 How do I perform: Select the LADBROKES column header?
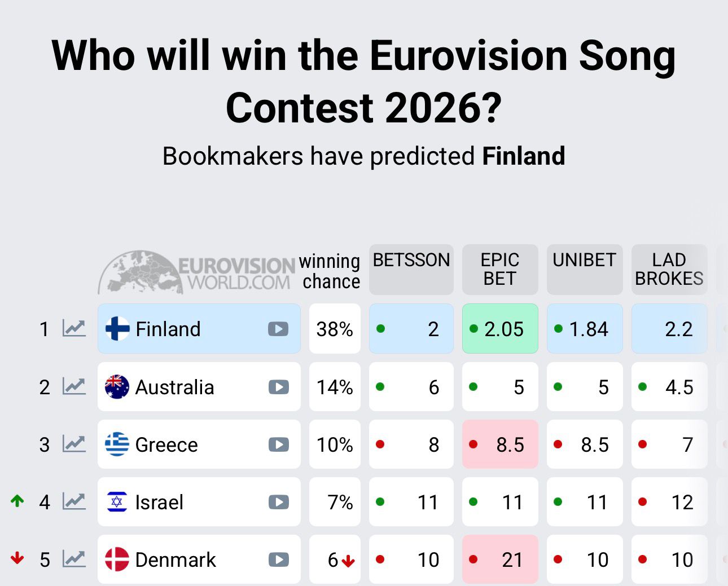pyautogui.click(x=669, y=270)
